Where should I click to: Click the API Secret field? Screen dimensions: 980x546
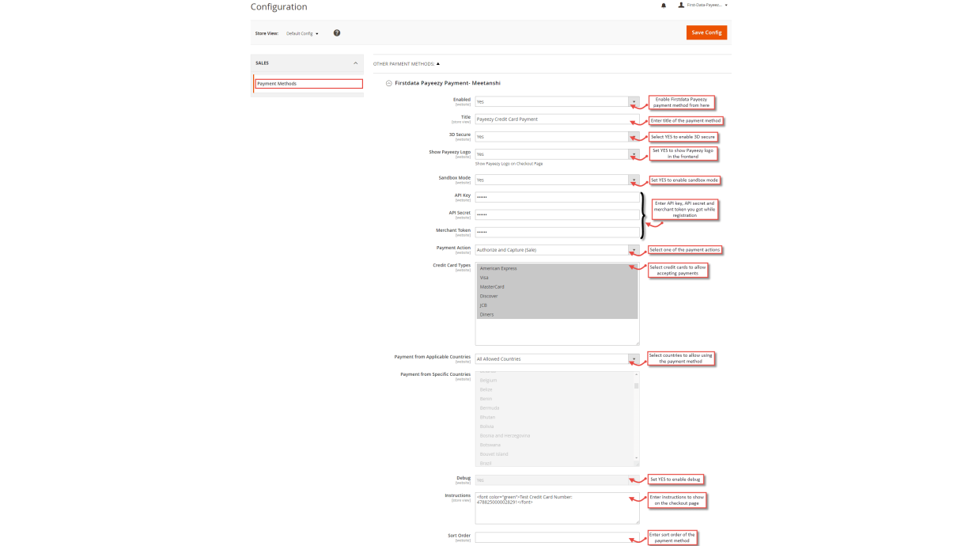(557, 214)
